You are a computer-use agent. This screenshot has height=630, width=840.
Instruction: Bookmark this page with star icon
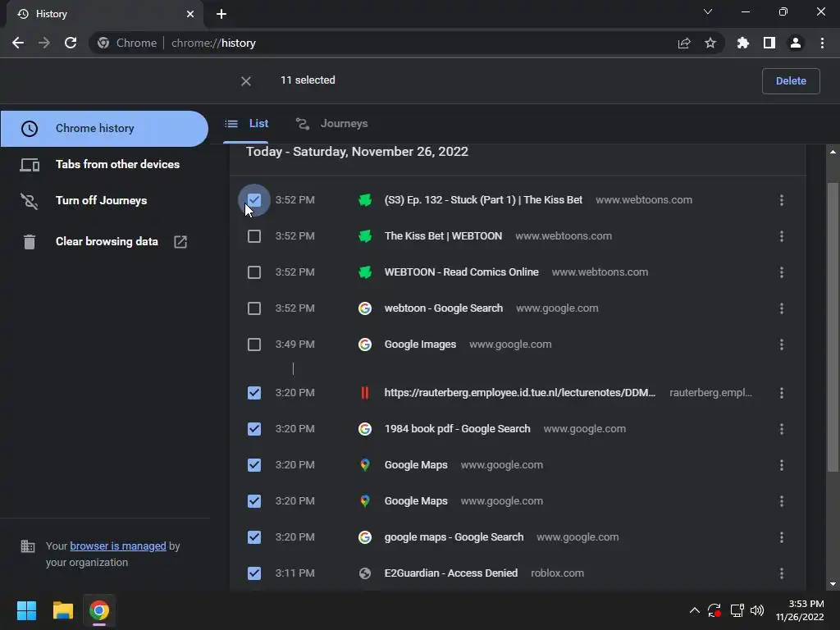point(710,43)
